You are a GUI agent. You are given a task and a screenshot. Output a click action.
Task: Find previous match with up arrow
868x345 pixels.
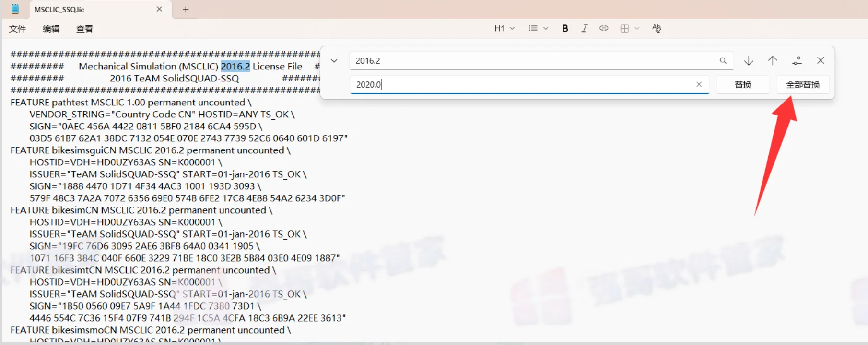pos(773,61)
